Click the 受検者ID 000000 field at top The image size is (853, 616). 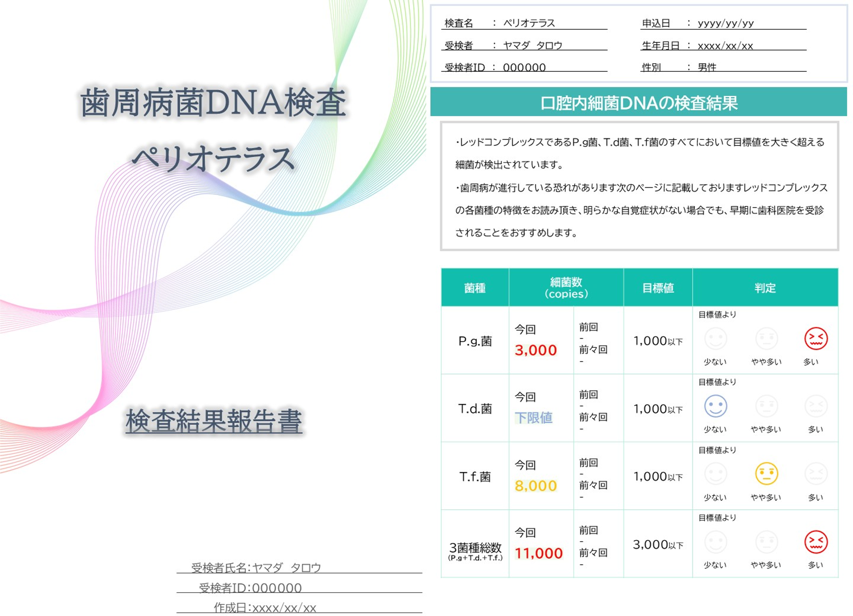point(523,67)
